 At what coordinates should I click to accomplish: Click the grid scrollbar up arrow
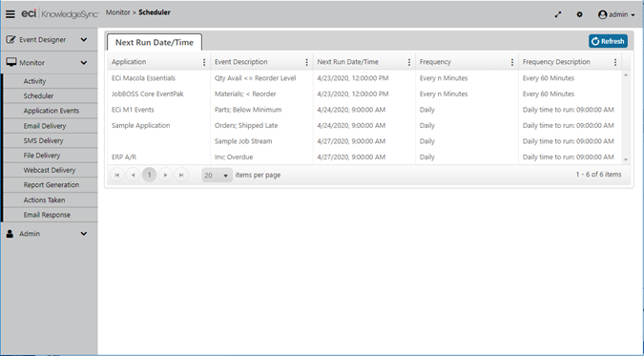tap(626, 75)
